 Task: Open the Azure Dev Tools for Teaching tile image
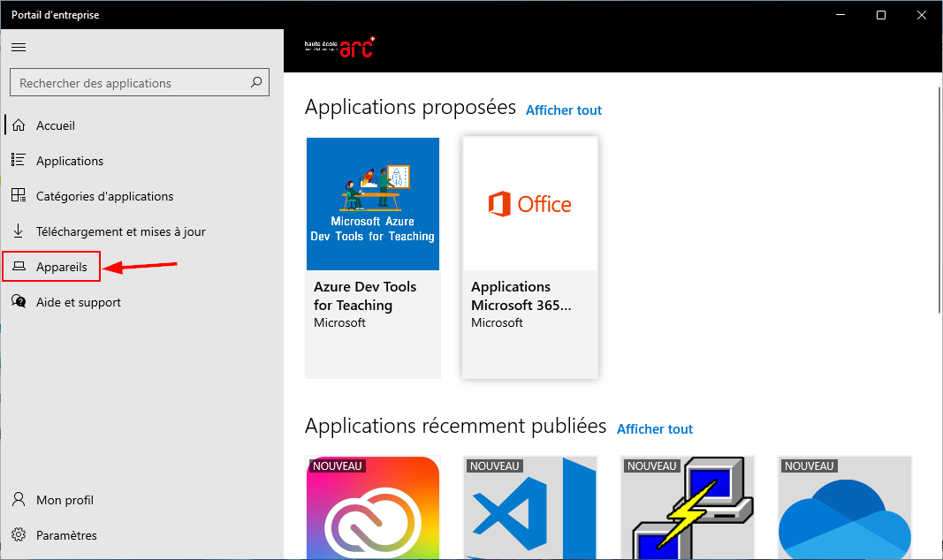click(373, 204)
